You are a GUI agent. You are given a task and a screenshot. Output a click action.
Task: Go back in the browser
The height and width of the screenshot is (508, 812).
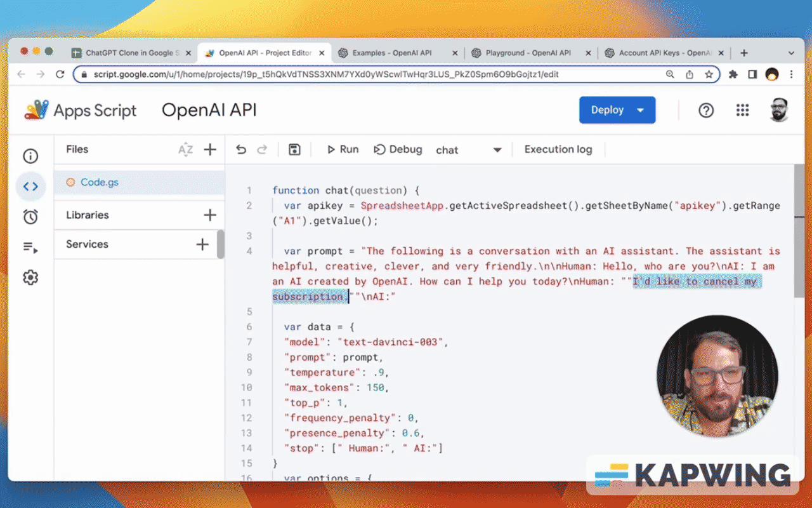(x=21, y=74)
